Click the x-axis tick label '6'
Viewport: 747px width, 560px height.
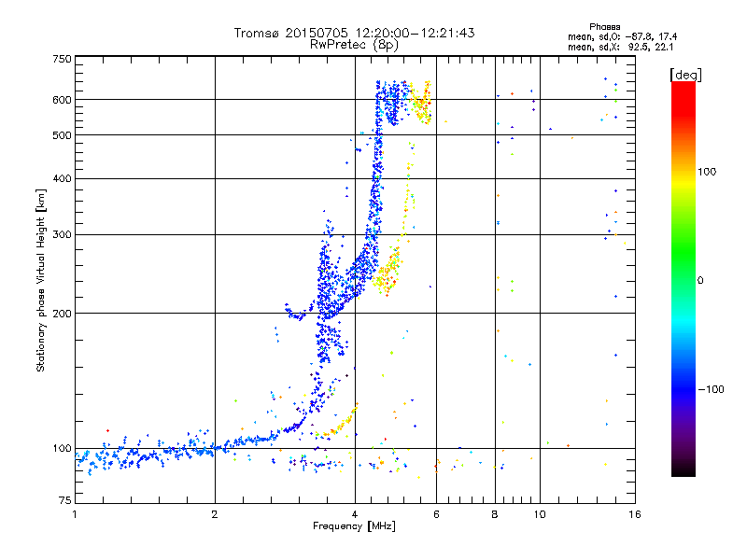[x=436, y=514]
